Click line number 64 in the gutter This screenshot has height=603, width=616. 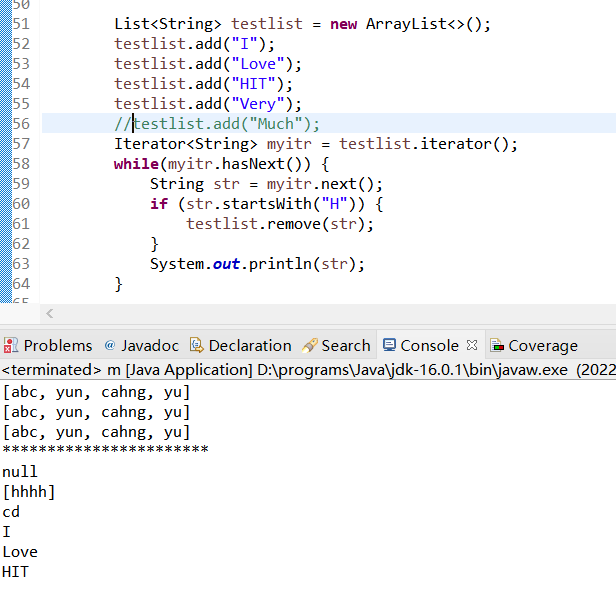click(x=21, y=284)
